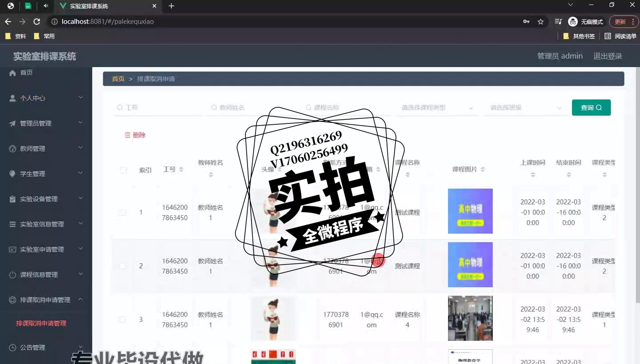640x364 pixels.
Task: Click 退出登录 to log out
Action: click(608, 56)
